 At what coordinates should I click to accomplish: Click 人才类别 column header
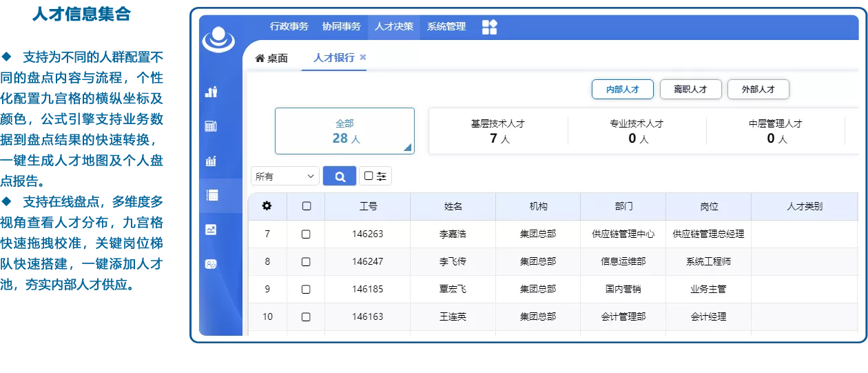point(805,206)
